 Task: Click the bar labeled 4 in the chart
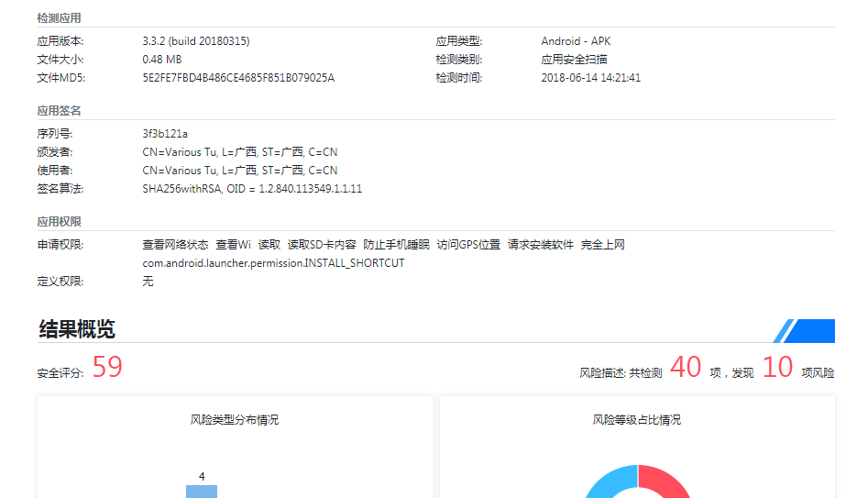(x=202, y=492)
